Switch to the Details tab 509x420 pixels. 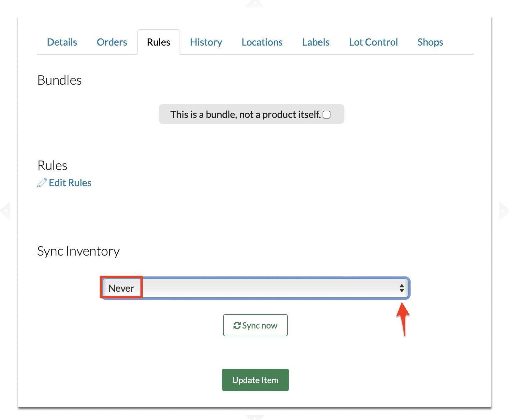(62, 42)
